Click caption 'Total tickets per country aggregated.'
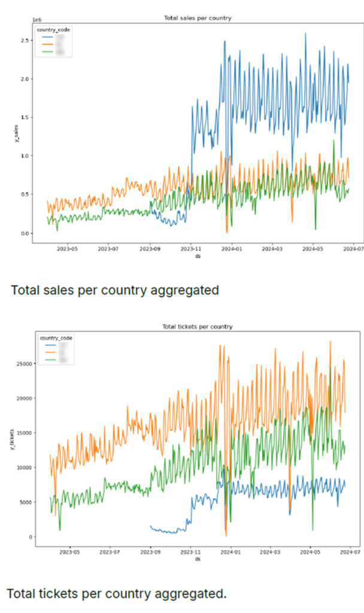This screenshot has height=613, width=364. pos(117,593)
